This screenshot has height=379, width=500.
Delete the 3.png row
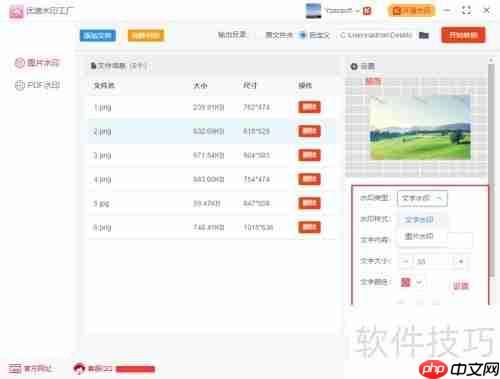pos(309,155)
